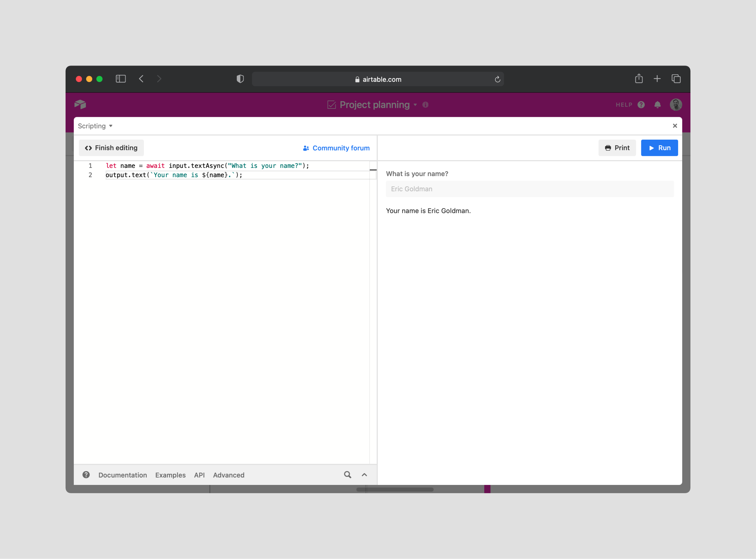Click the Help question mark icon
Screen dimensions: 756x559
(x=641, y=105)
